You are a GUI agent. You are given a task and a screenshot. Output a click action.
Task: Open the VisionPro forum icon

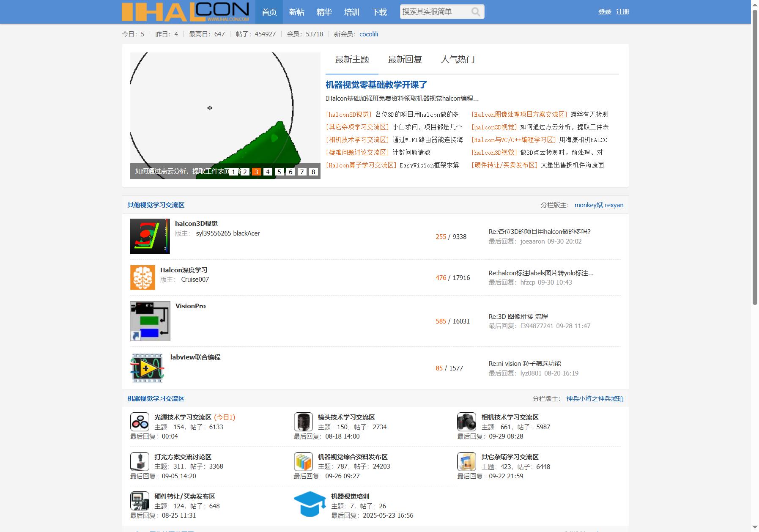[150, 321]
